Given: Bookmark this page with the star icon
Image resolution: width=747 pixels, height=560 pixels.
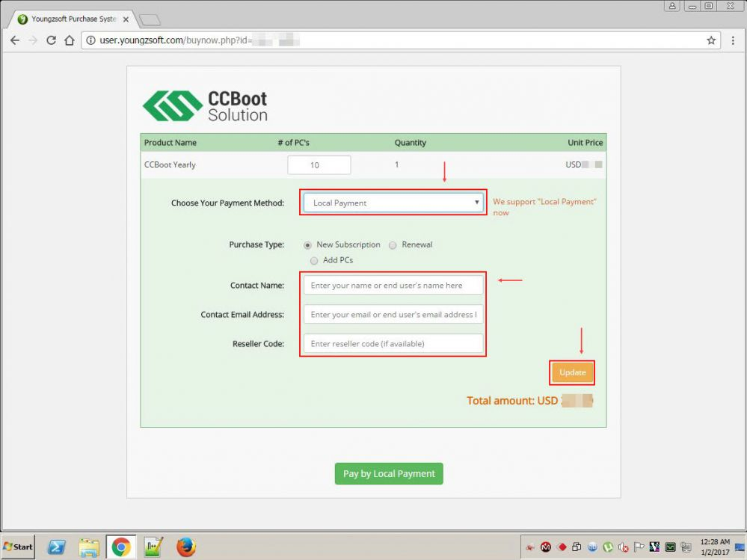Looking at the screenshot, I should pos(711,40).
